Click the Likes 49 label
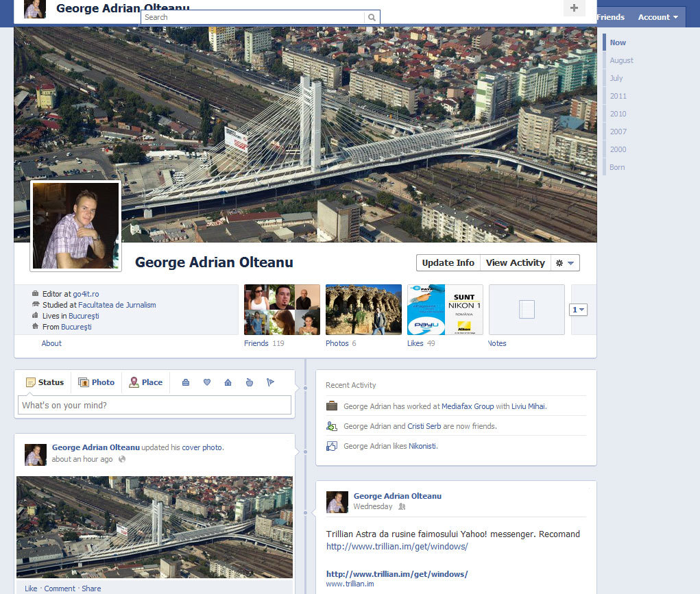The width and height of the screenshot is (700, 594). pos(421,343)
